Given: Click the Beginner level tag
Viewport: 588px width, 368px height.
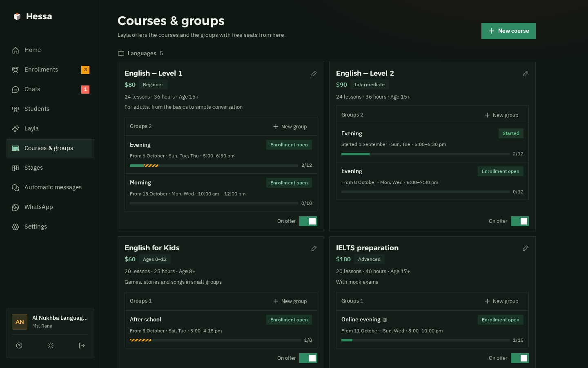Looking at the screenshot, I should 153,85.
